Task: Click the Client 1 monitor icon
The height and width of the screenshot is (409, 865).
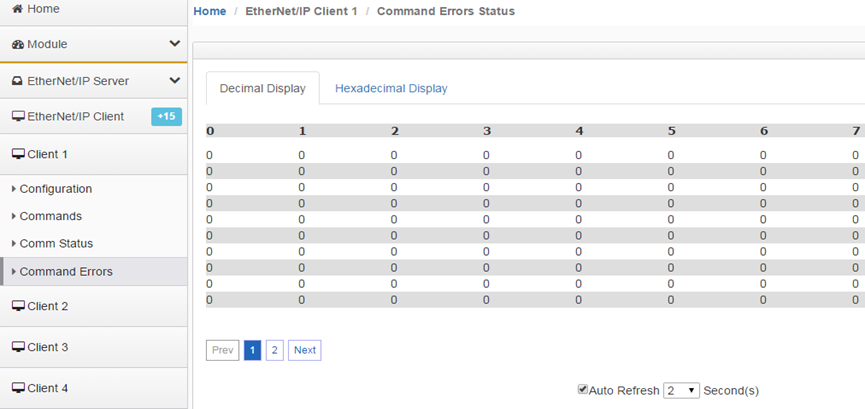Action: (x=18, y=154)
